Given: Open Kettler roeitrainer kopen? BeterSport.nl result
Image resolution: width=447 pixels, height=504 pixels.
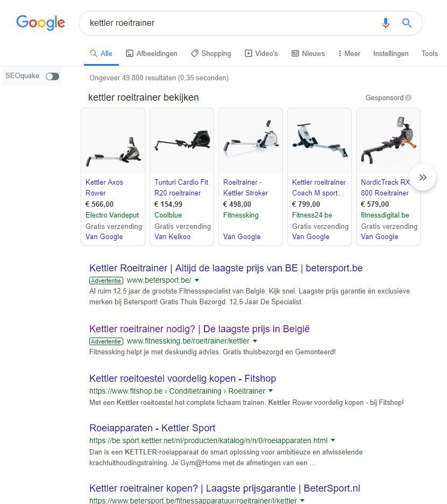Looking at the screenshot, I should tap(225, 488).
